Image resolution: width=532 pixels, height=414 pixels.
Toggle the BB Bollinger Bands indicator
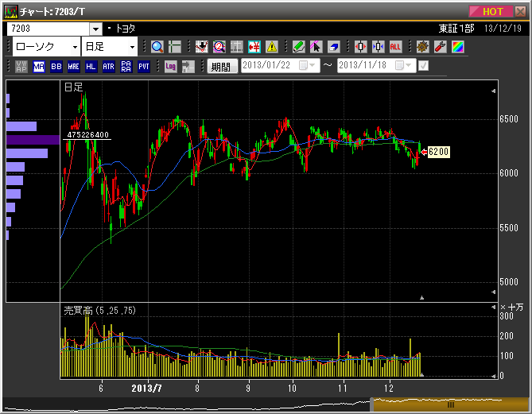click(56, 67)
